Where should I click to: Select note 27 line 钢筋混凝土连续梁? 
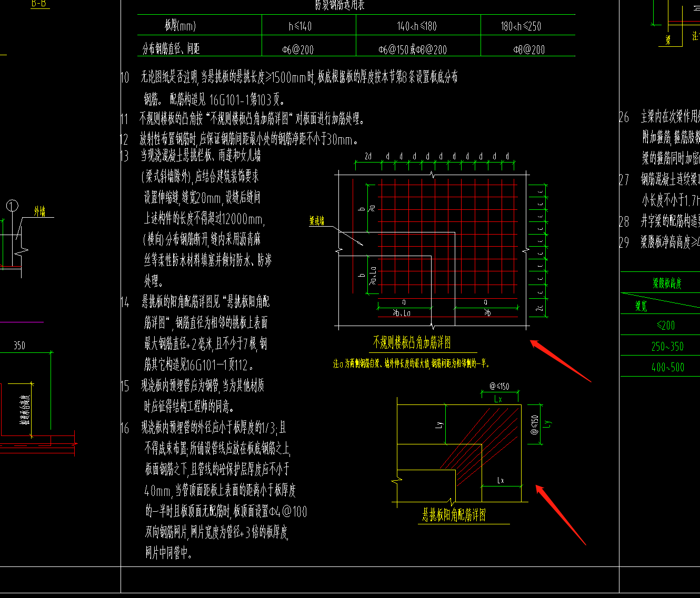pos(670,179)
